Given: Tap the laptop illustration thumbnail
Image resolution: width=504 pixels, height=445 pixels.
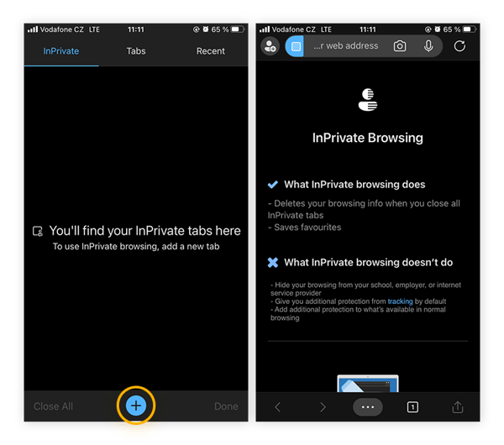Looking at the screenshot, I should click(x=368, y=384).
